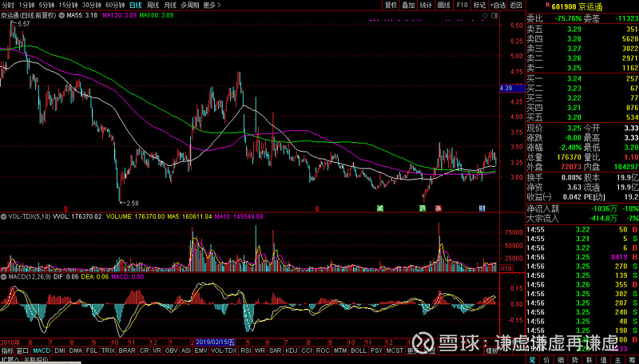The height and width of the screenshot is (364, 639).
Task: Click the 买一 3.24 bid row
Action: [x=582, y=78]
